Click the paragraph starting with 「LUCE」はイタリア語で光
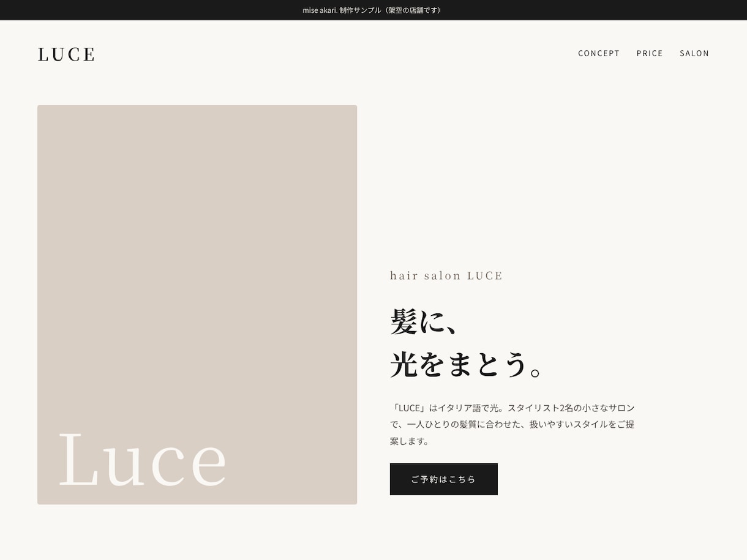This screenshot has height=560, width=747. [x=512, y=424]
